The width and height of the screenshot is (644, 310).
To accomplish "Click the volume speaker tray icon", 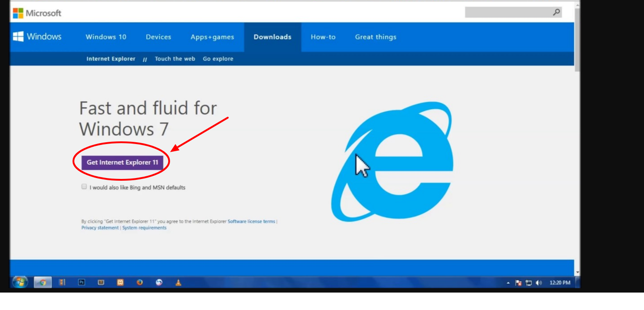I will (x=539, y=283).
